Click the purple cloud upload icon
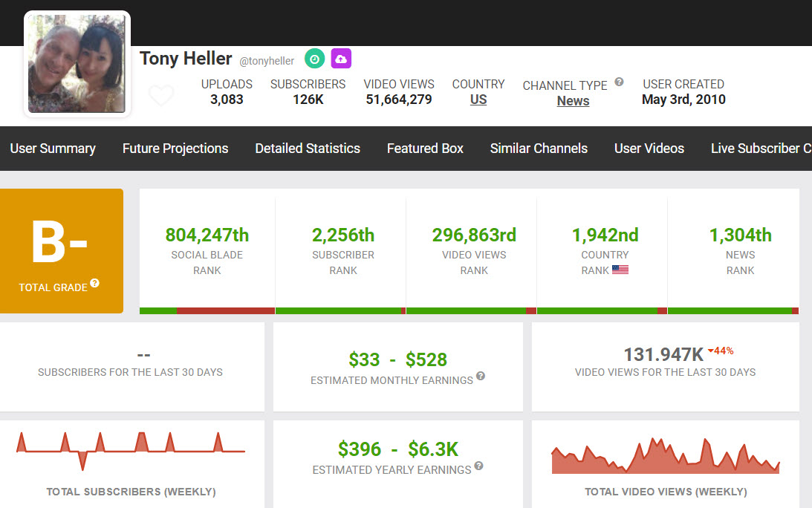This screenshot has height=508, width=812. [x=341, y=59]
